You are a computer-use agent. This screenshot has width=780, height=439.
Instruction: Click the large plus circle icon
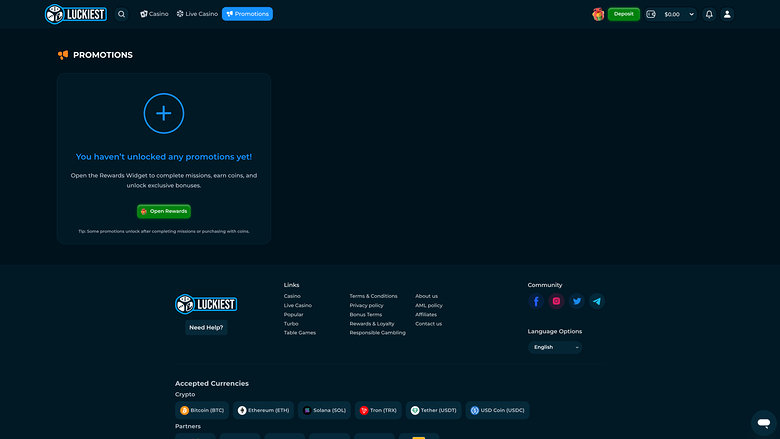[x=164, y=113]
